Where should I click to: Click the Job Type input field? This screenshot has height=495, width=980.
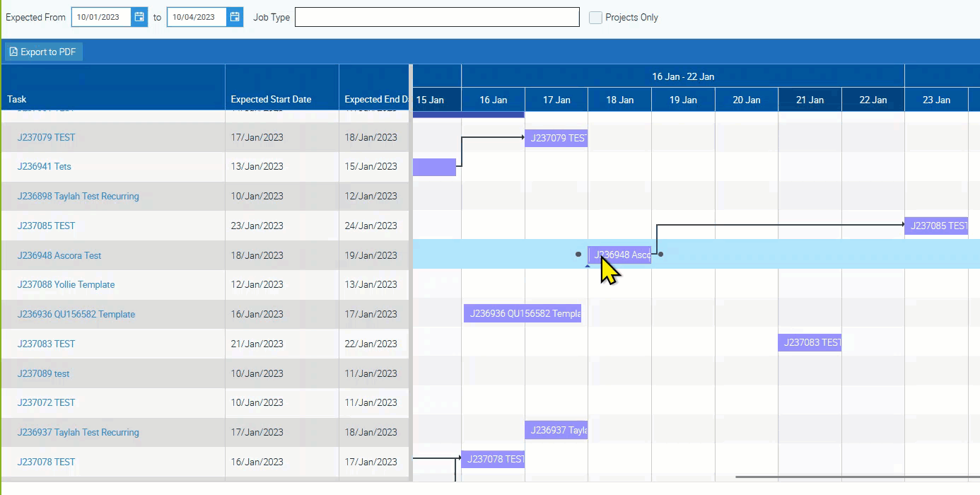(436, 17)
